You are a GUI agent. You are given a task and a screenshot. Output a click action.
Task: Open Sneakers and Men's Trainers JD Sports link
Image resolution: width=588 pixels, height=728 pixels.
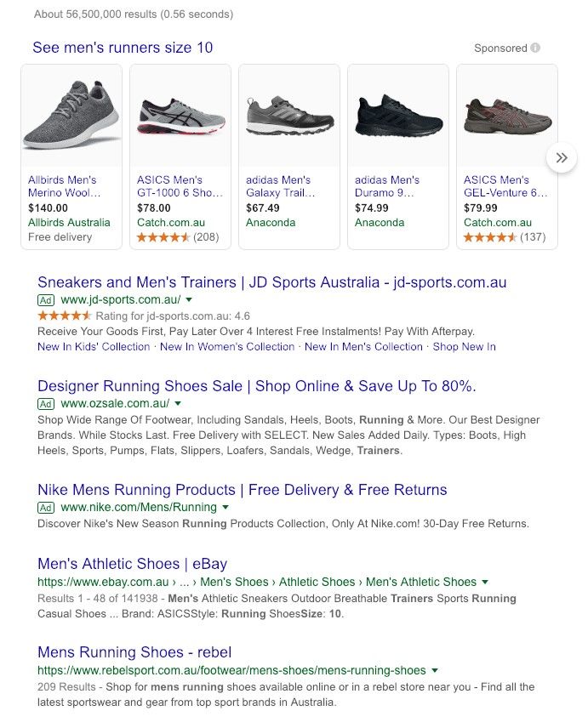(x=271, y=282)
